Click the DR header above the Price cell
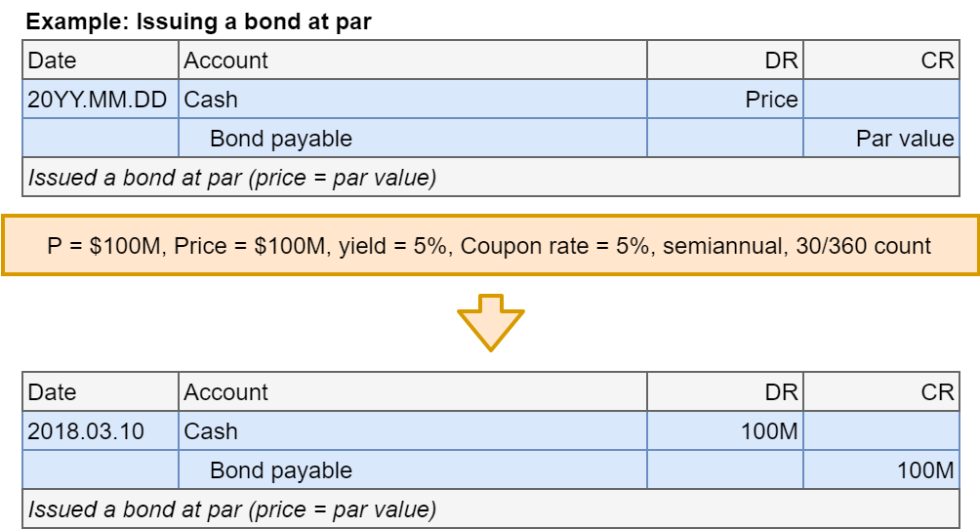980x529 pixels. [724, 61]
